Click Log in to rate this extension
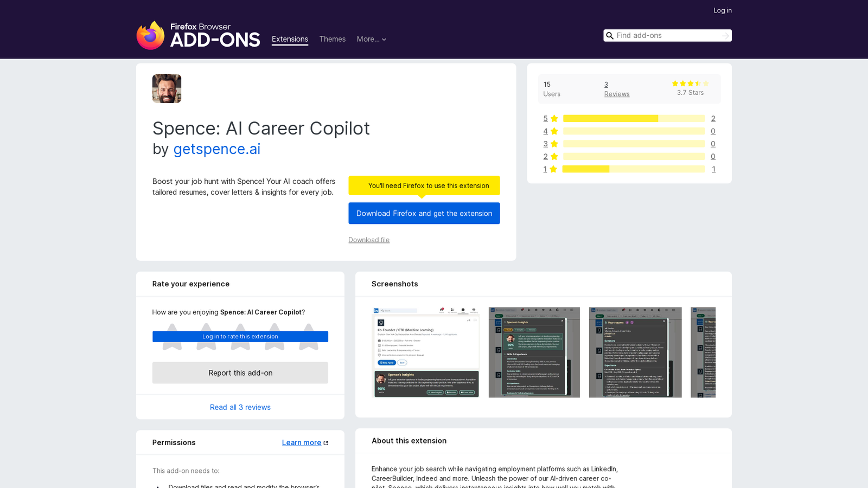Viewport: 868px width, 488px height. click(x=240, y=337)
